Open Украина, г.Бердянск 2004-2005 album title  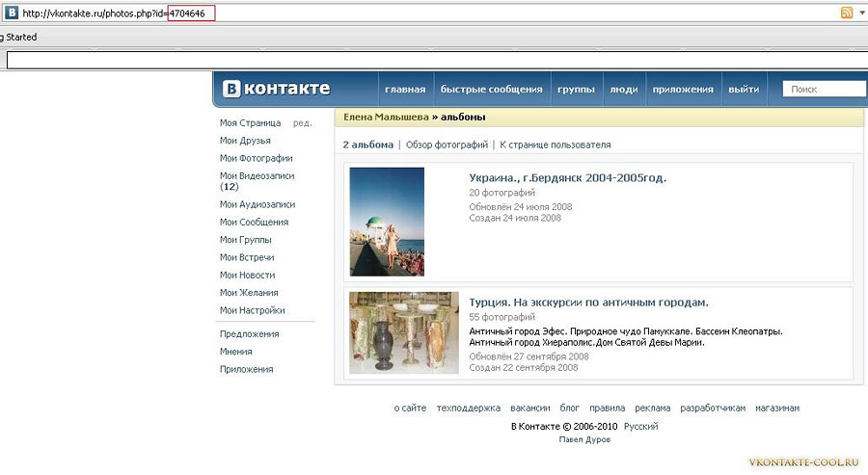567,178
